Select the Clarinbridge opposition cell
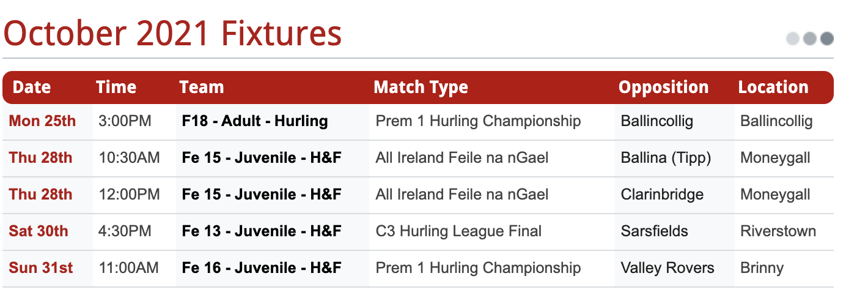The width and height of the screenshot is (868, 295). [662, 195]
